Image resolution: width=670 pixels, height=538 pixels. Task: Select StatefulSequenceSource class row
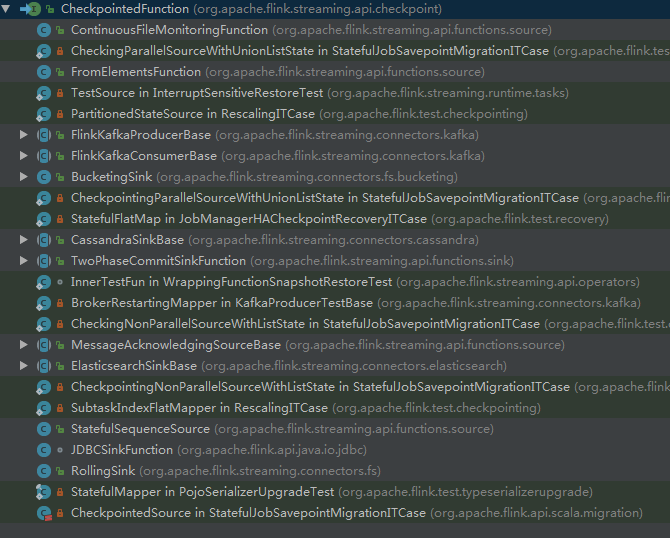(335, 429)
